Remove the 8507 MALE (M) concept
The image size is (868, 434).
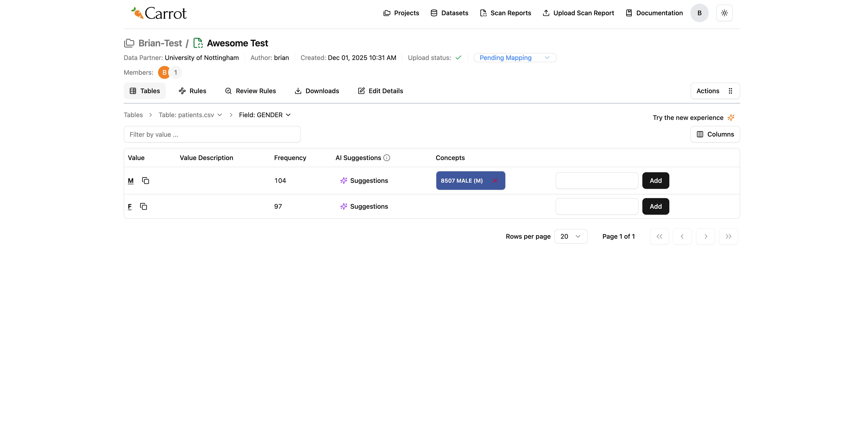tap(495, 181)
